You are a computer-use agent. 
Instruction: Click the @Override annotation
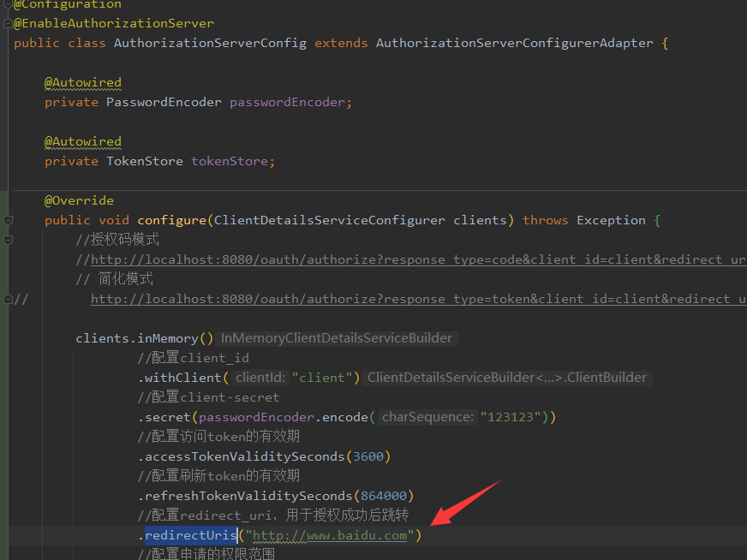[79, 200]
